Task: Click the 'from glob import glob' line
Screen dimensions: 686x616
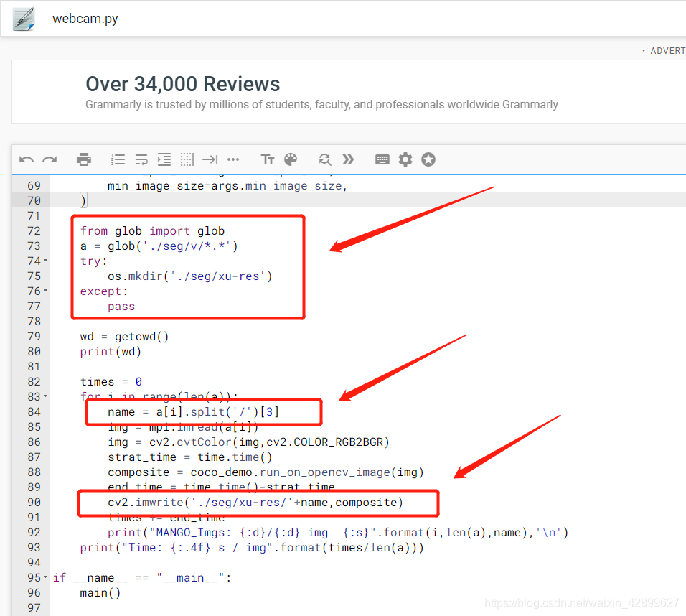Action: (152, 231)
